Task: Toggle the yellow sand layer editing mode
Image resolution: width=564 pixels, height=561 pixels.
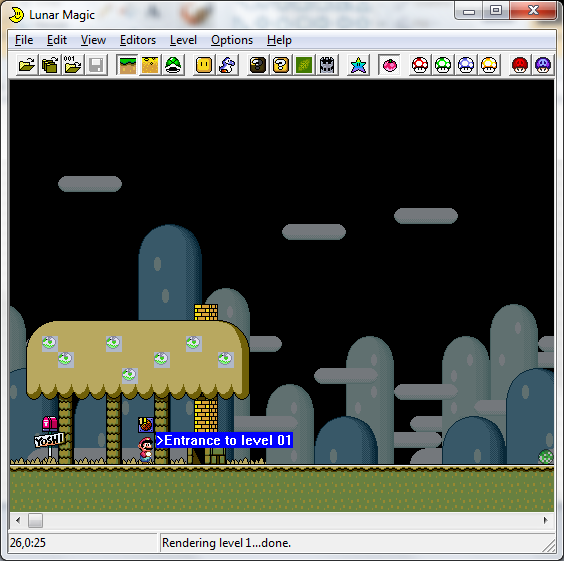Action: 150,65
